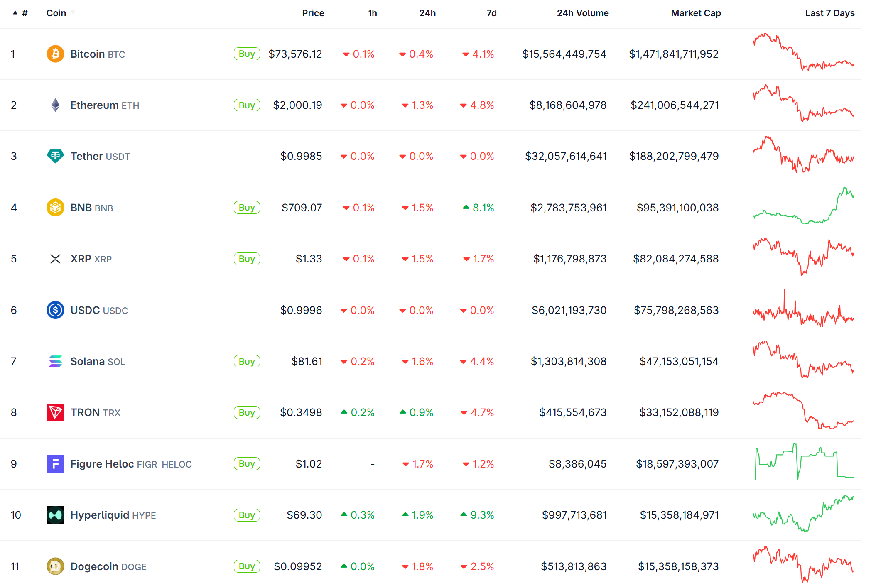871x588 pixels.
Task: Click the Buy button for BNB
Action: coord(247,208)
